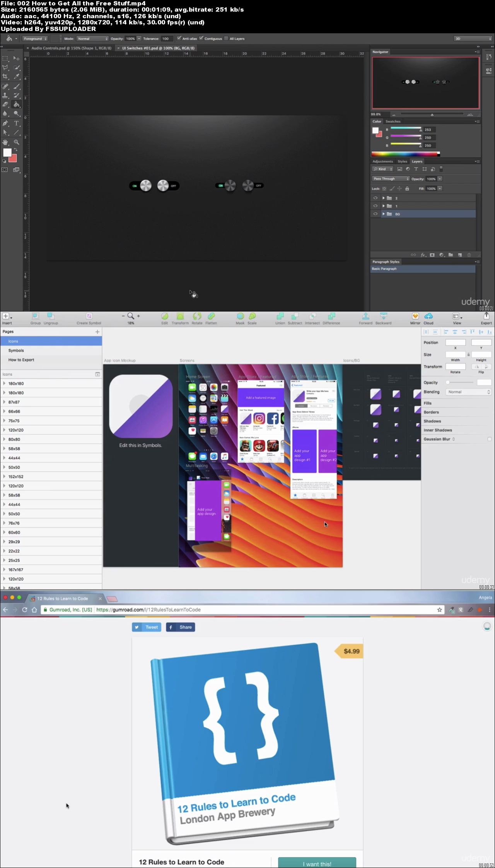This screenshot has width=495, height=868.
Task: Select the Type tool in Photoshop
Action: [16, 123]
